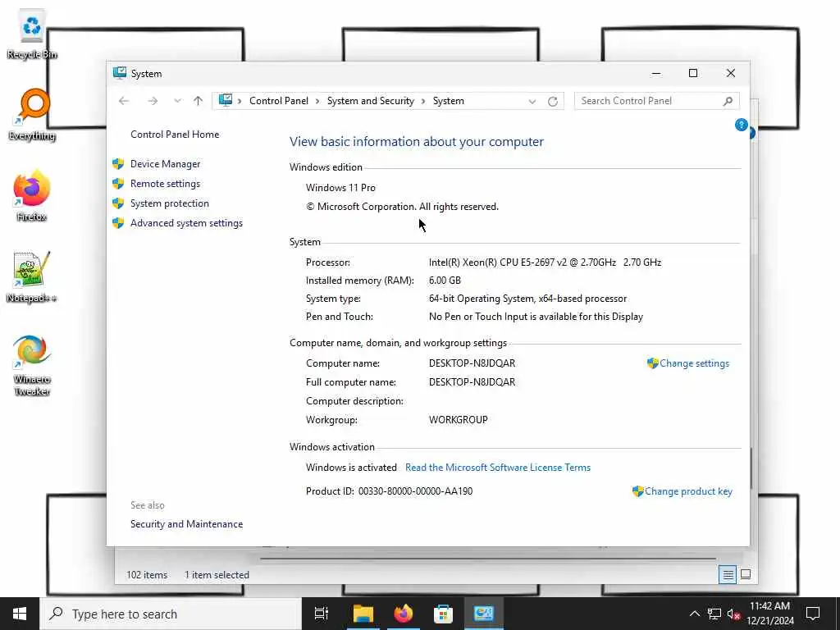Image resolution: width=840 pixels, height=630 pixels.
Task: Click the 1 item selected status text
Action: [217, 575]
